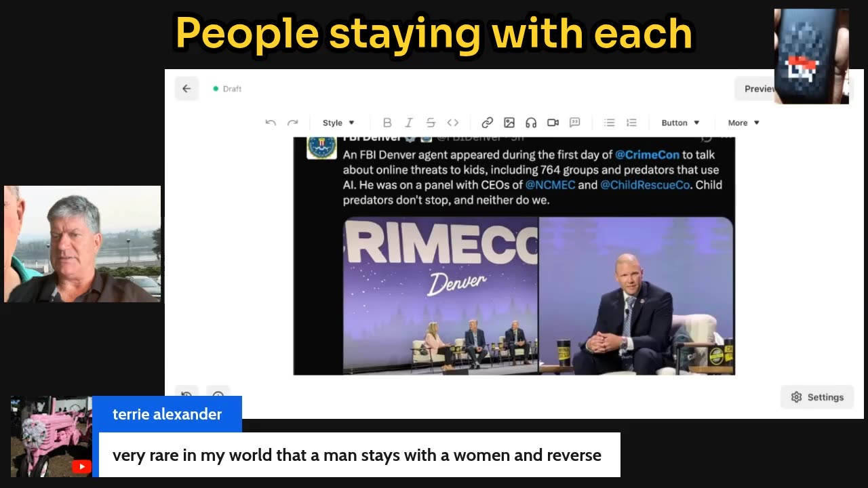Click the Draft status indicator
The height and width of the screenshot is (488, 868).
(227, 89)
